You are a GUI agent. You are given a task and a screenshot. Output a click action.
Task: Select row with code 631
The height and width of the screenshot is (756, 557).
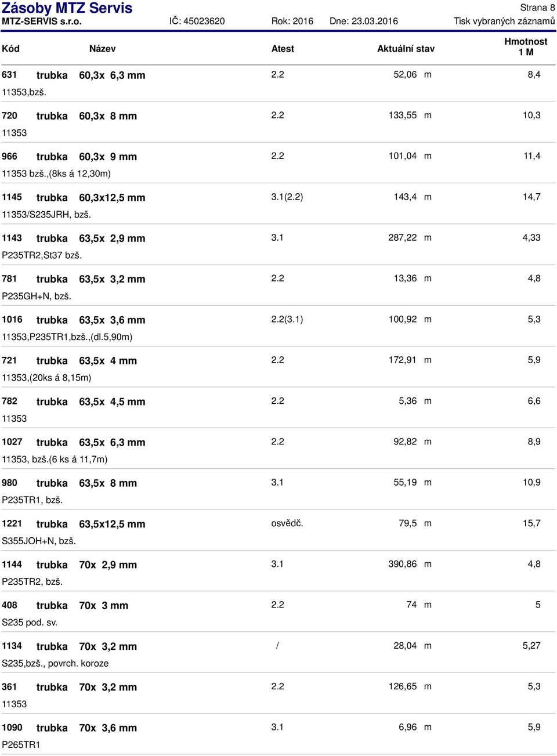(x=278, y=83)
